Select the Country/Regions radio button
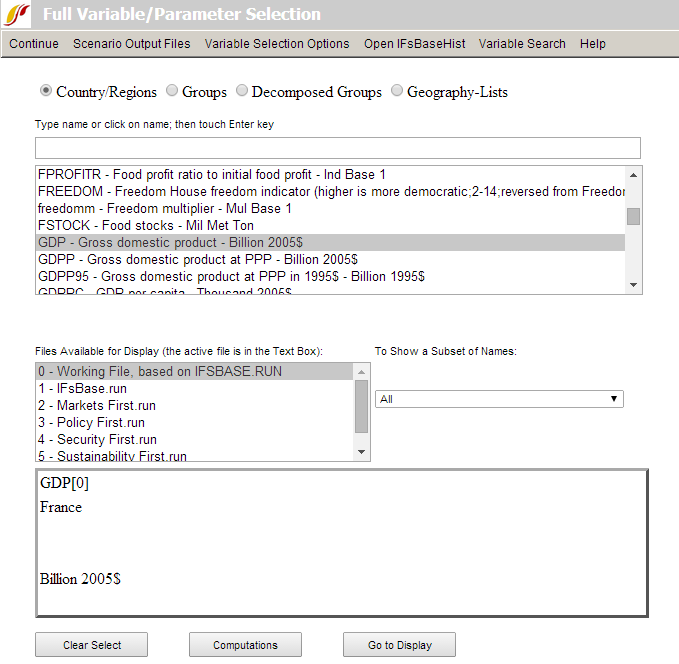This screenshot has width=679, height=664. 46,91
